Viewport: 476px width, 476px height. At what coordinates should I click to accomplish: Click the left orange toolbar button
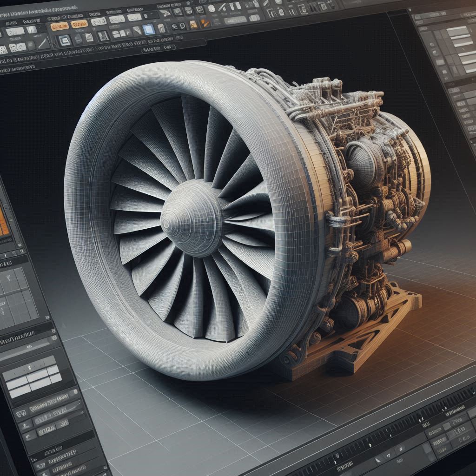click(59, 26)
